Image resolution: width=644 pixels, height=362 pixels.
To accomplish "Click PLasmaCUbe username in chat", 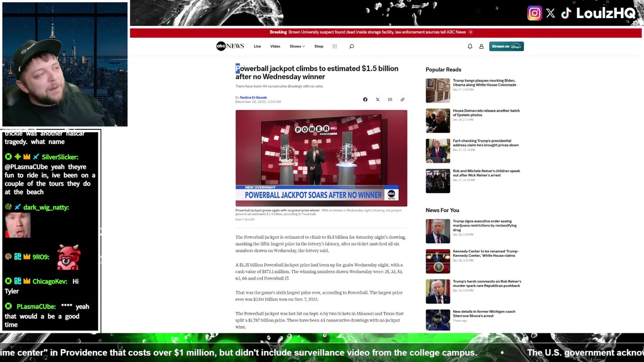I will tap(36, 307).
